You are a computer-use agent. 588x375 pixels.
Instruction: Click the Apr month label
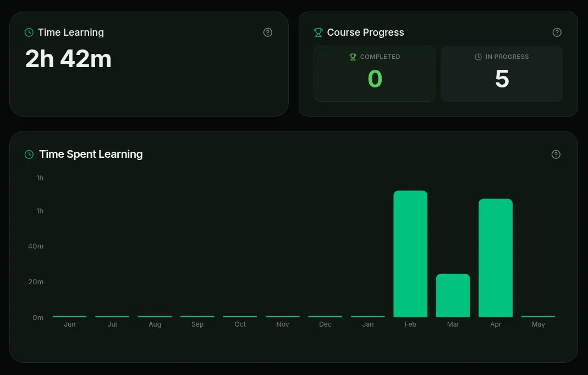(496, 324)
